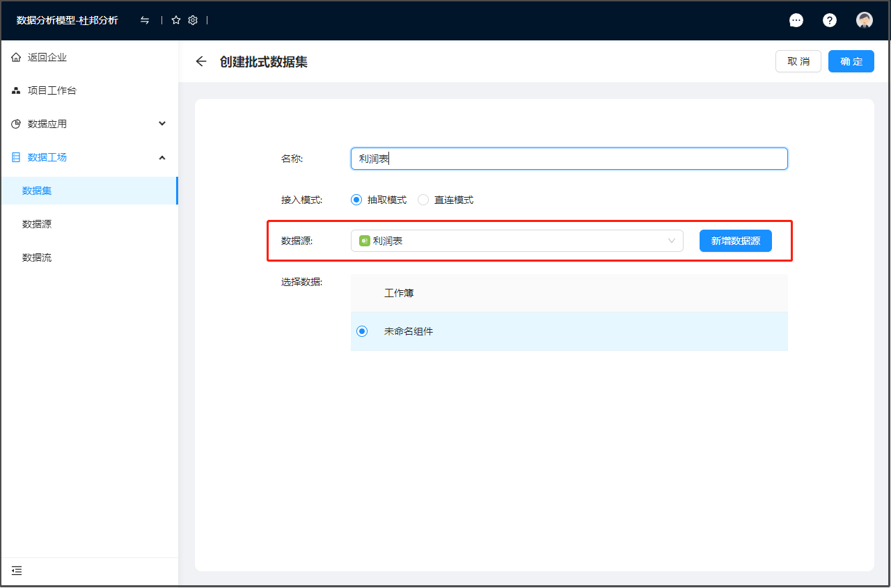
Task: Open the settings gear icon
Action: pos(193,20)
